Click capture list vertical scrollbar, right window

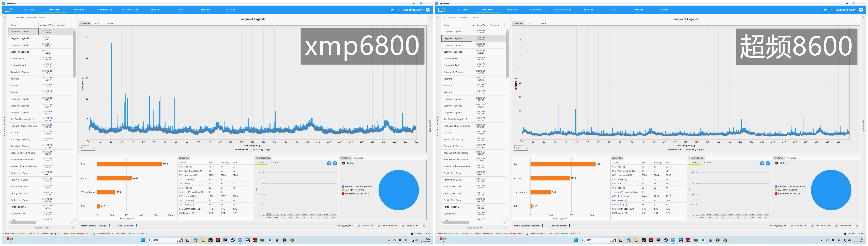point(507,54)
